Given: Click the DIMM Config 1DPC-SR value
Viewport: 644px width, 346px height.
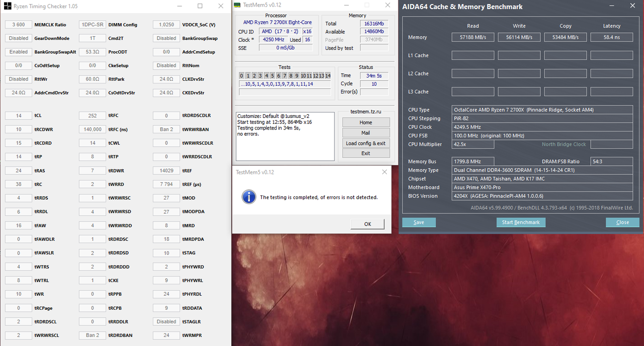Looking at the screenshot, I should point(93,25).
